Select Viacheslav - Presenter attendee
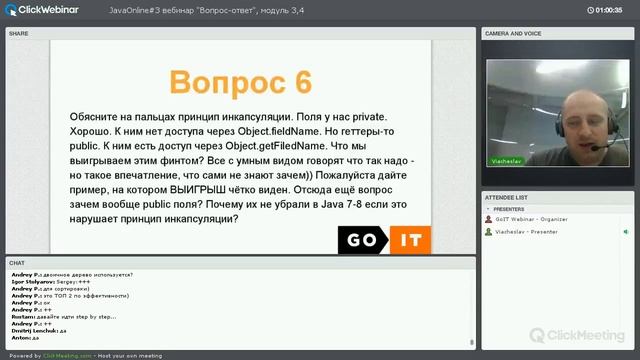 526,232
